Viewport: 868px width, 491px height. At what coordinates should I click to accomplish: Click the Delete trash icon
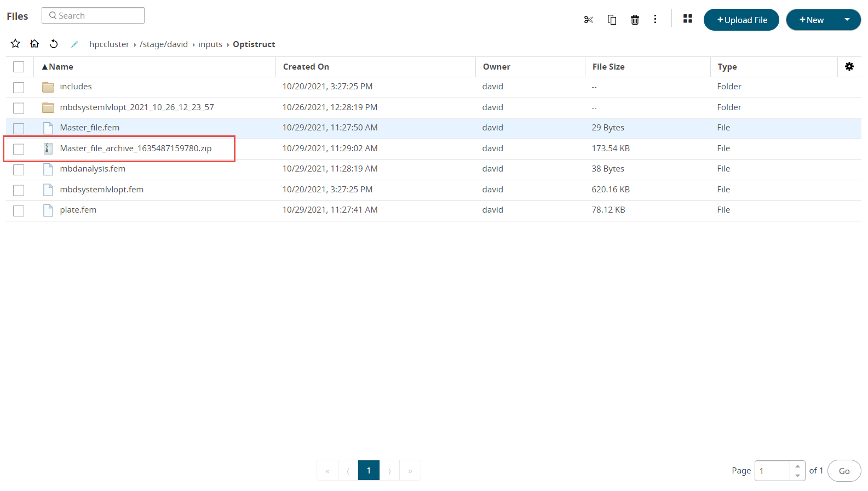(635, 20)
